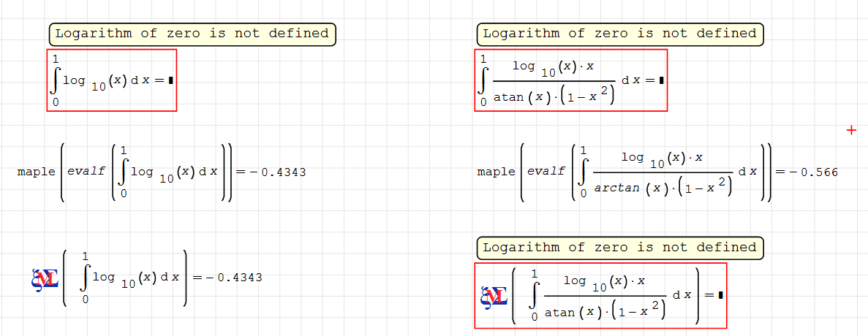868x336 pixels.
Task: Select the empty result placeholder in the top-left integral
Action: tap(170, 81)
